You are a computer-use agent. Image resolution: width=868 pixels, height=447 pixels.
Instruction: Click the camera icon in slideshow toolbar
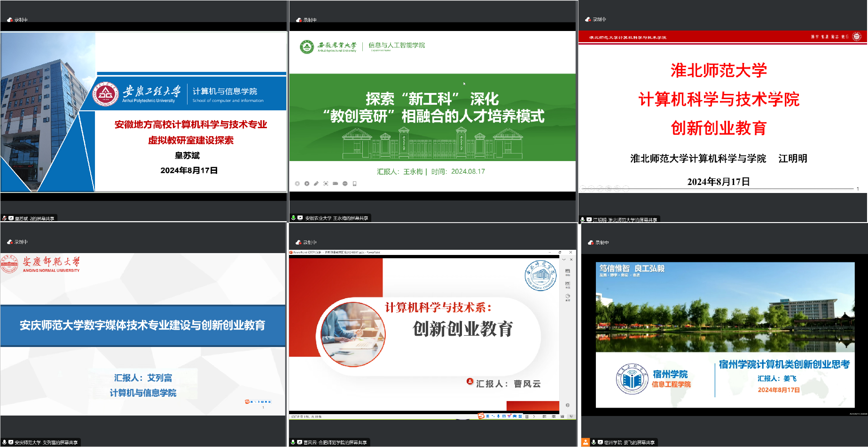pos(335,184)
